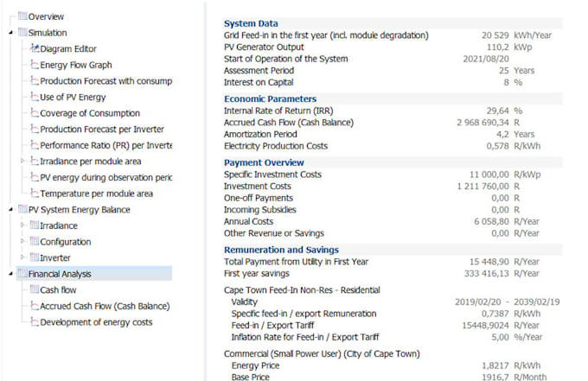The image size is (588, 381).
Task: Click the Configuration table icon
Action: point(35,242)
